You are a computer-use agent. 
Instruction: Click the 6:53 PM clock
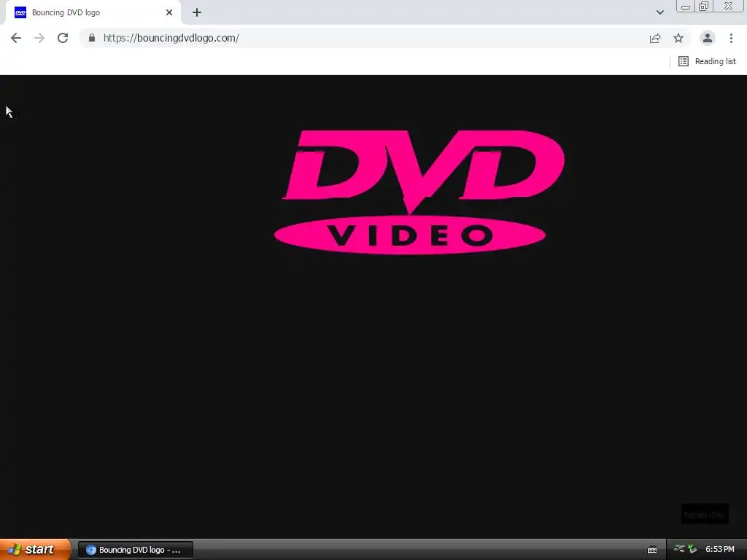[720, 550]
